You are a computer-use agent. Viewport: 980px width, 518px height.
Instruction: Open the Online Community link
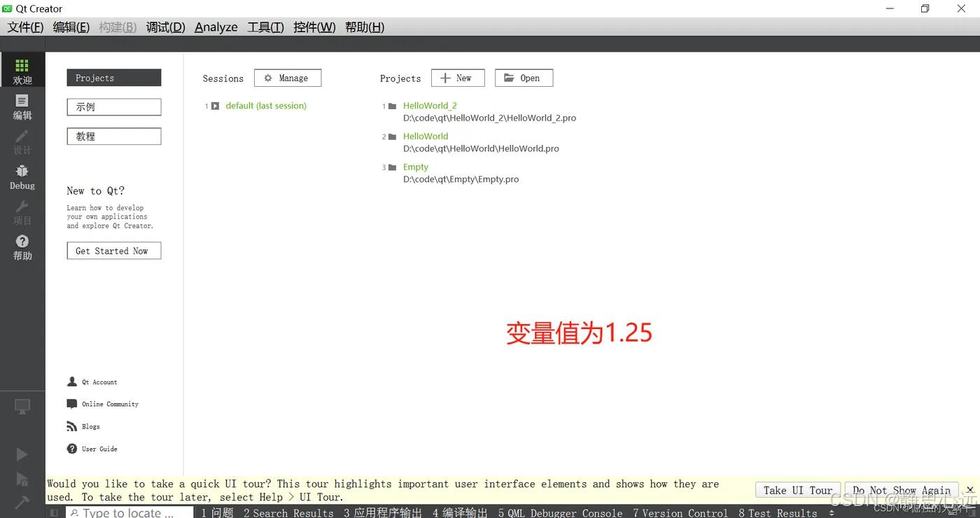110,404
